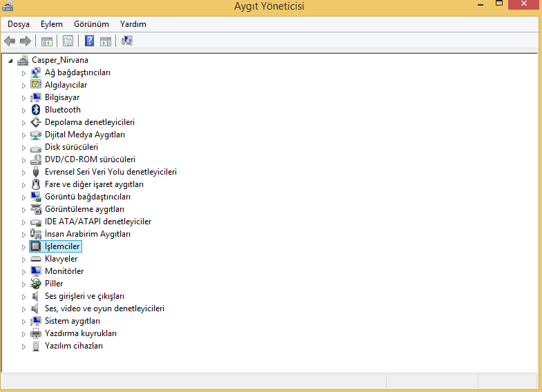Select the Yazdırma kuyrukları label

click(81, 333)
